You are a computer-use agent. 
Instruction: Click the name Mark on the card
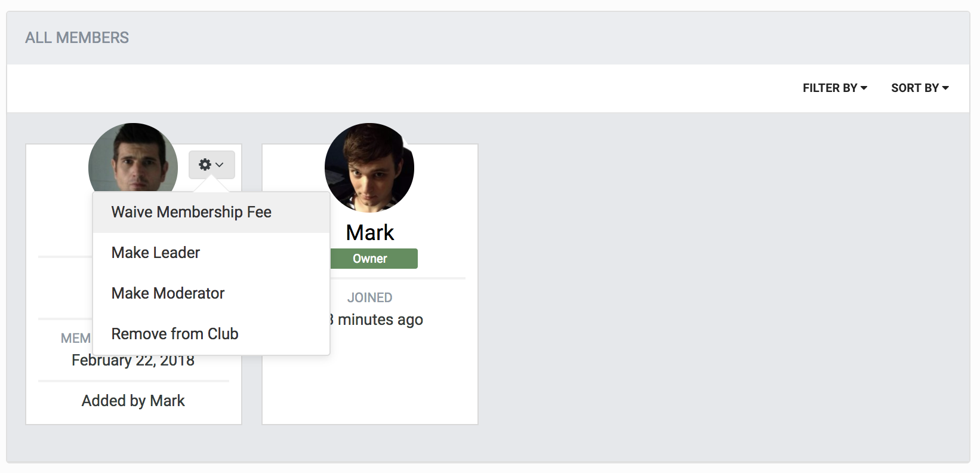pos(369,232)
